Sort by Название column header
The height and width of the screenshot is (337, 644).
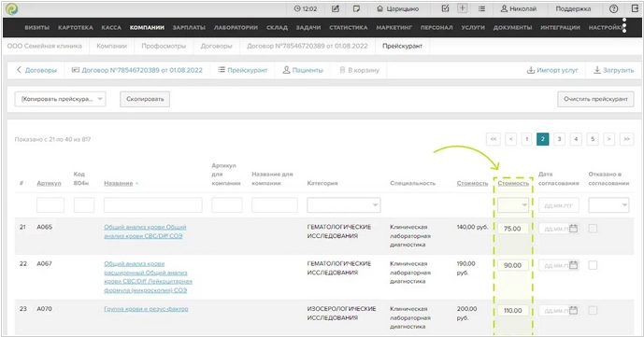[x=119, y=183]
